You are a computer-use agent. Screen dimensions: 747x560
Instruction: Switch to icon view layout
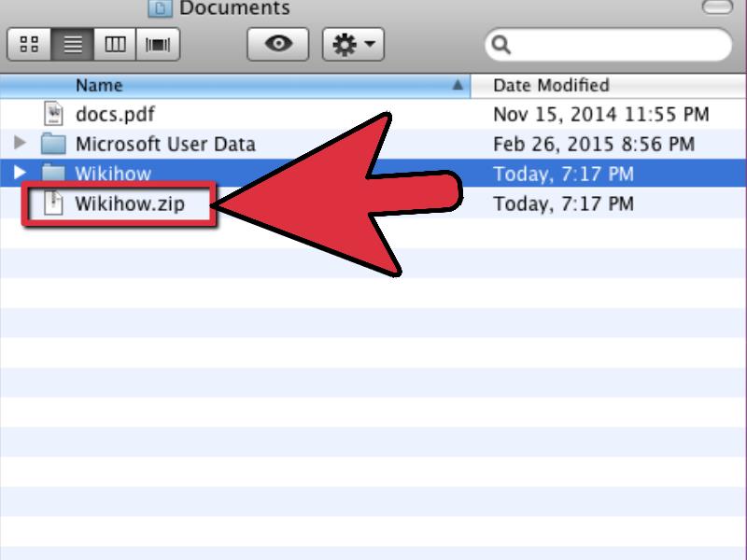coord(29,43)
